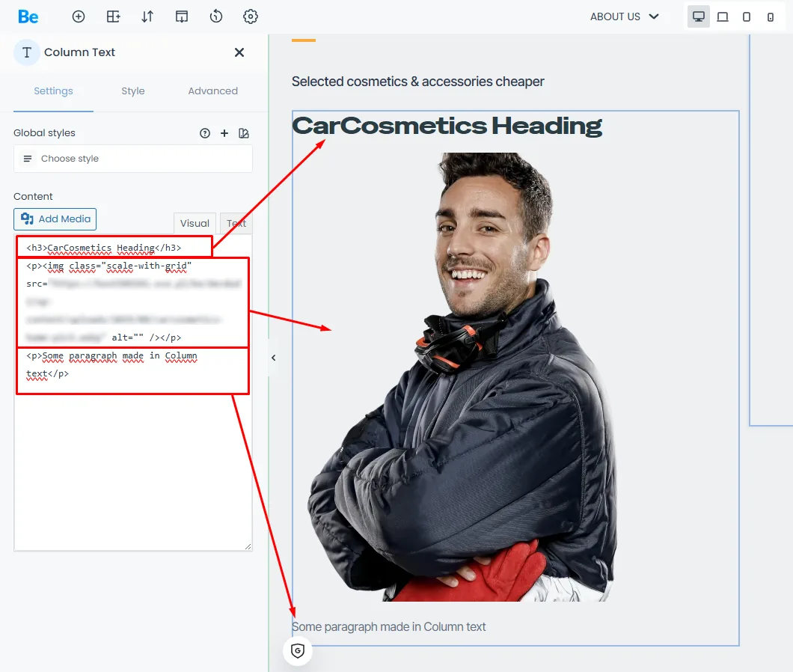Click the Global styles label
This screenshot has width=793, height=672.
tap(44, 133)
